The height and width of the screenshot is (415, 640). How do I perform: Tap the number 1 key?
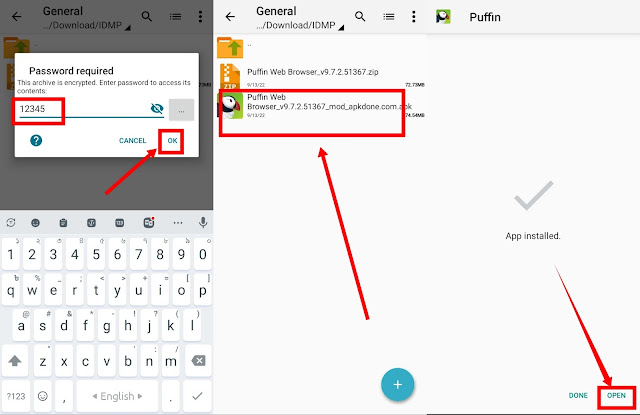pyautogui.click(x=11, y=255)
